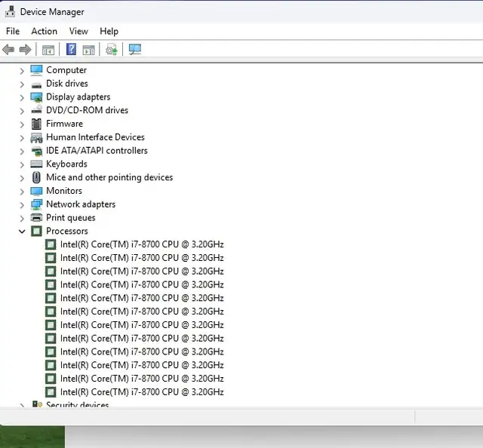Select the IDE ATA/ATAPI controllers icon
Image resolution: width=483 pixels, height=448 pixels.
pyautogui.click(x=36, y=151)
